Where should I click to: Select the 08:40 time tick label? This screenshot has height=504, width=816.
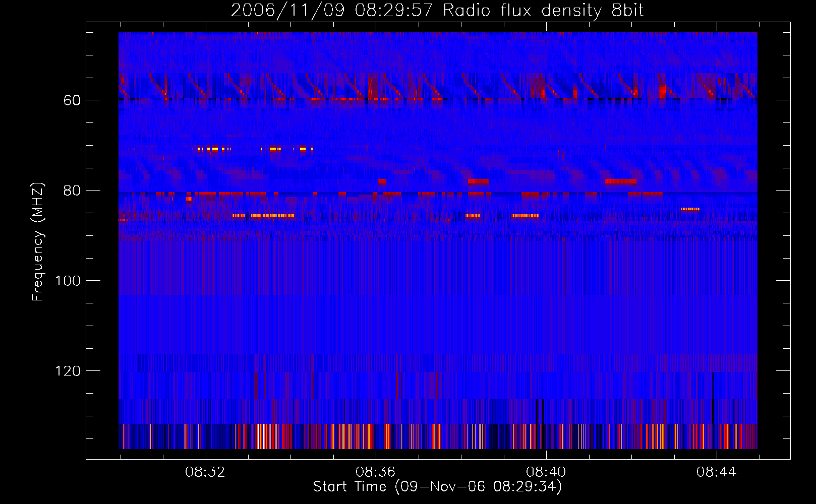click(x=546, y=472)
